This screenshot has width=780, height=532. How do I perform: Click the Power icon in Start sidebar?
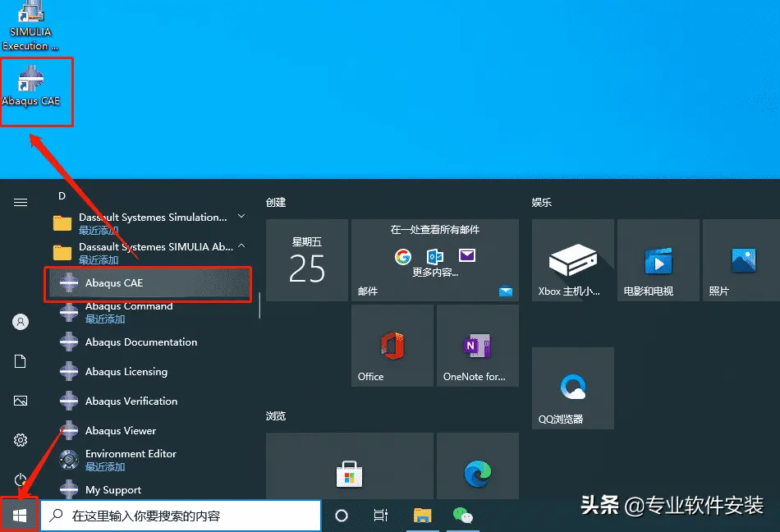21,479
